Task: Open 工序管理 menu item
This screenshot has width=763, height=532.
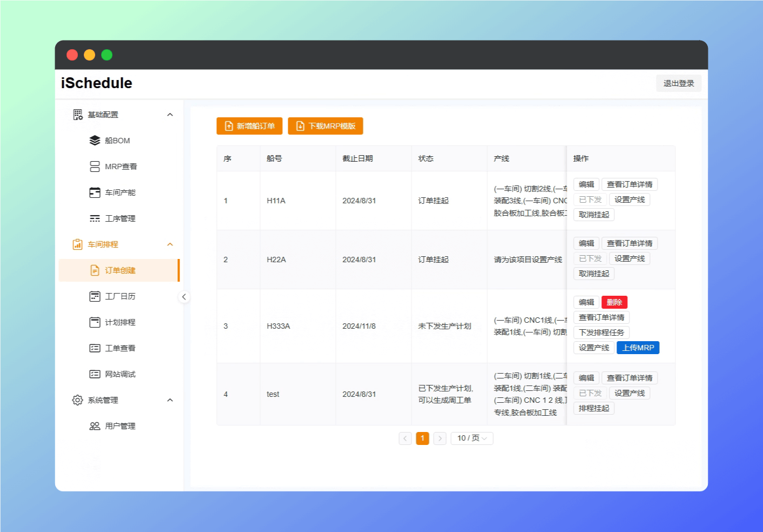Action: (x=119, y=218)
